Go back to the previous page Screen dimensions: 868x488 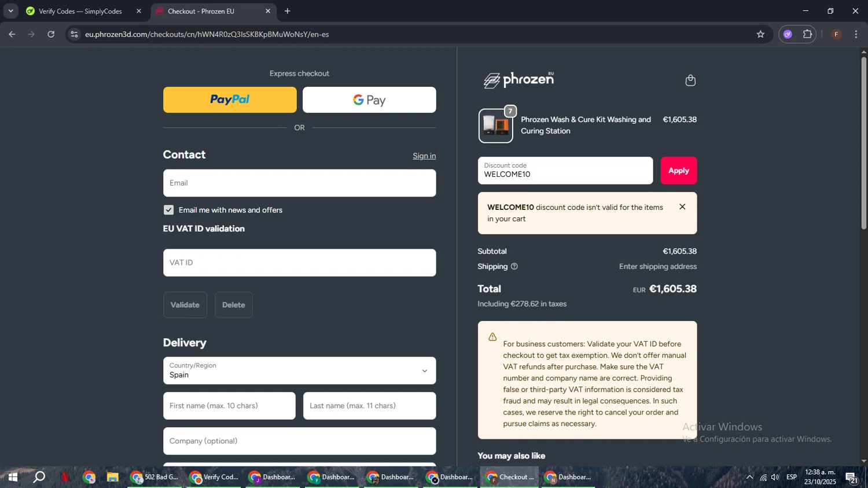point(12,34)
